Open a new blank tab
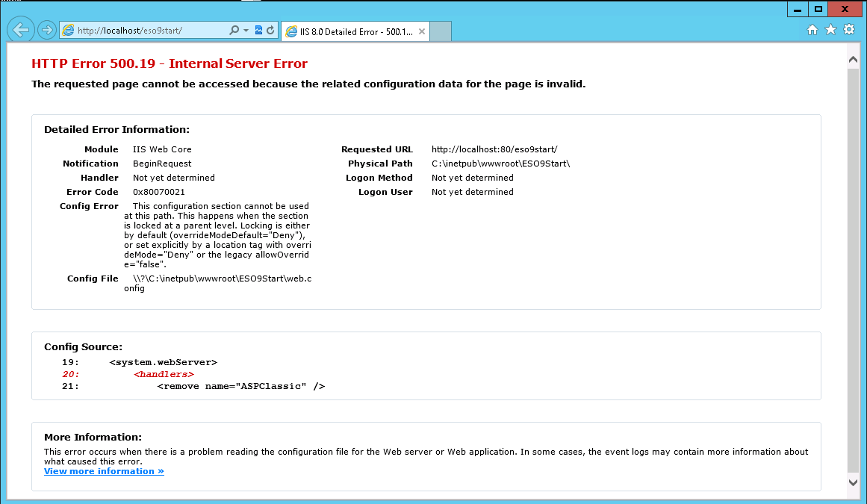Screen dimensions: 867x504 [441, 31]
